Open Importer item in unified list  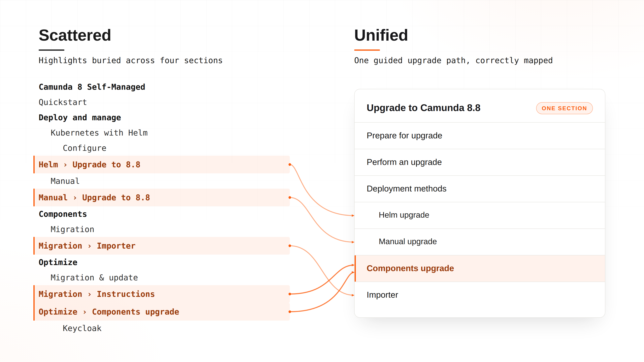(x=480, y=295)
